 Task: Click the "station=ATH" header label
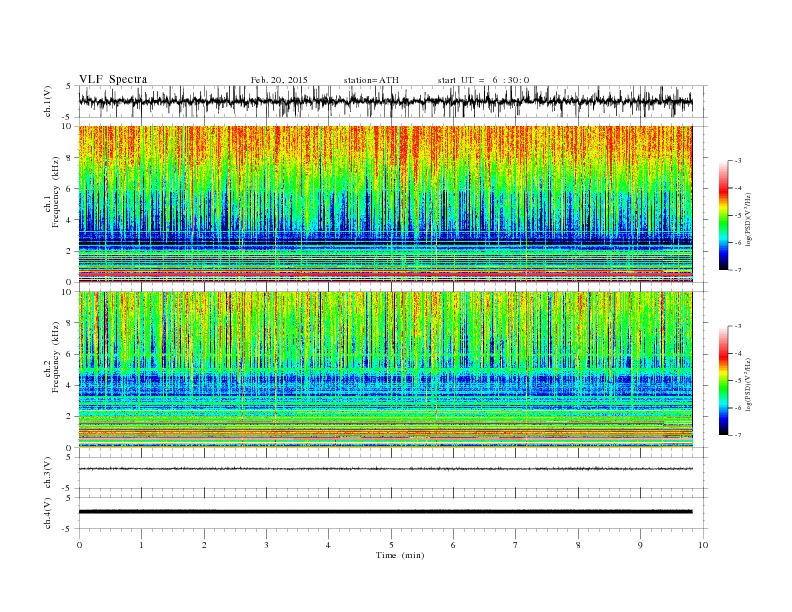371,80
